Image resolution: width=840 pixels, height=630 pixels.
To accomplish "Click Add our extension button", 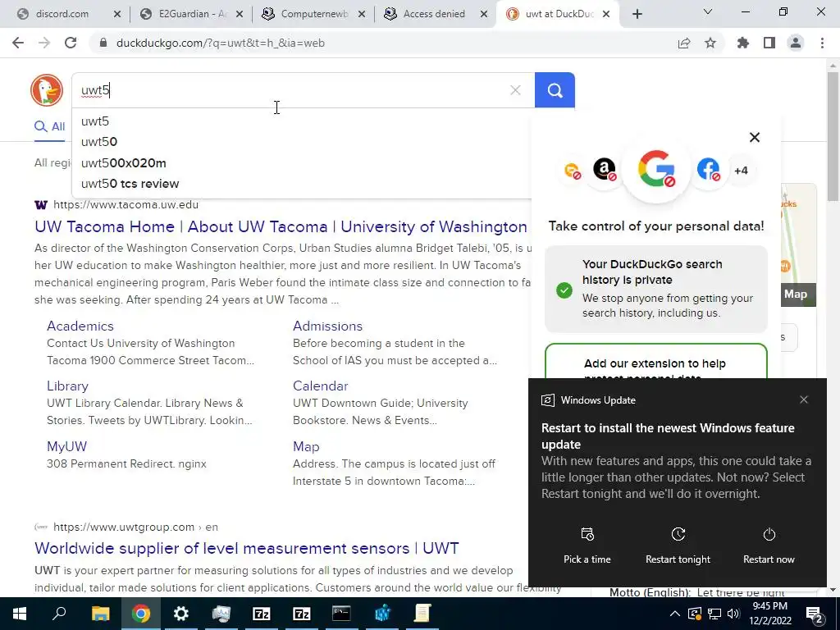I will (x=655, y=363).
